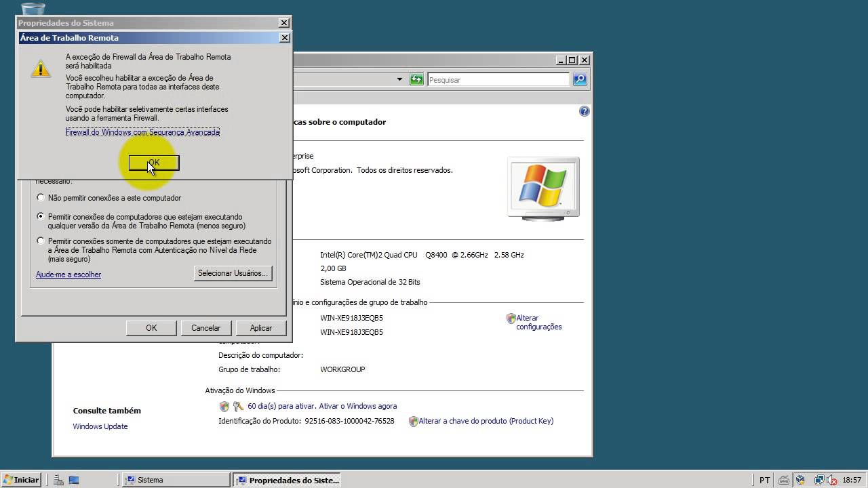Image resolution: width=868 pixels, height=488 pixels.
Task: Focus the Pesquisar search field
Action: coord(498,80)
